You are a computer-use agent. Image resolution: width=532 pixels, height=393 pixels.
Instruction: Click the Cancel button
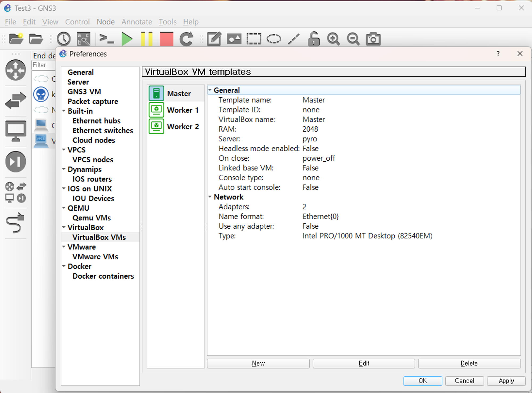pos(464,381)
